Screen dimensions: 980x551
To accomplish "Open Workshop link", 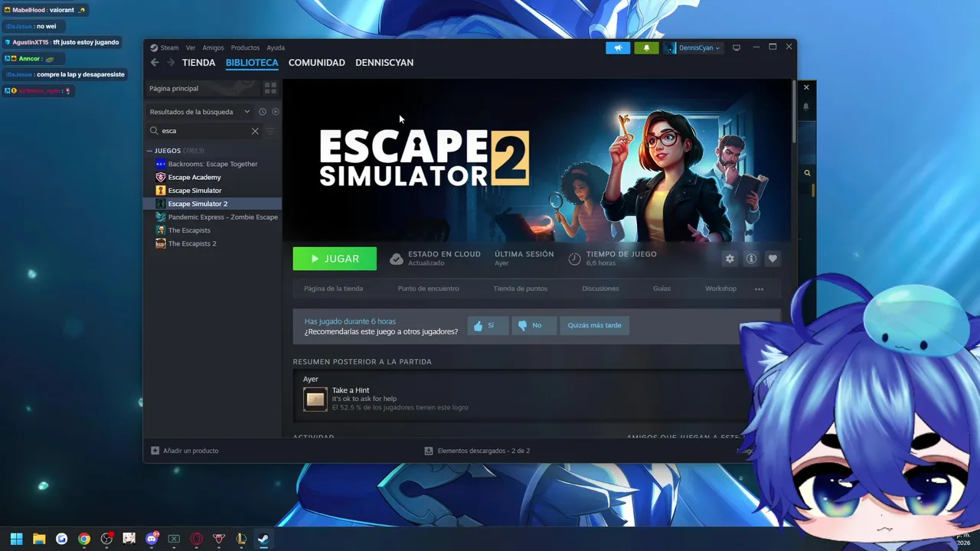I will pyautogui.click(x=720, y=289).
